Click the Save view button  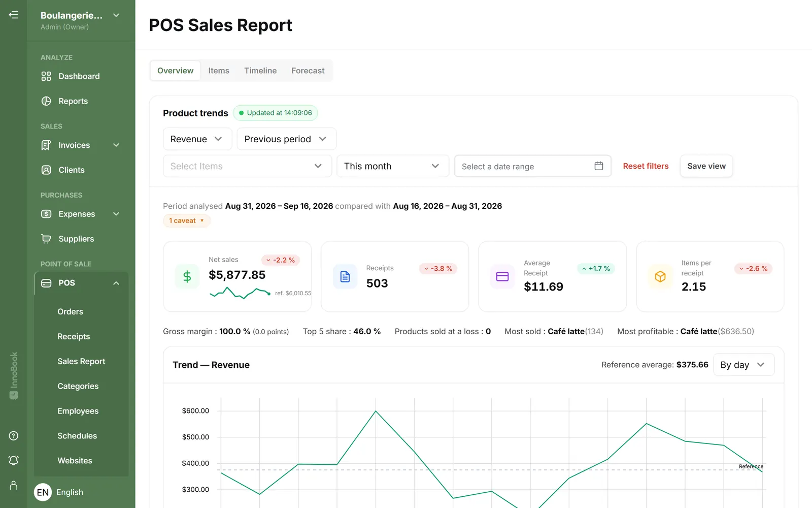(x=706, y=166)
